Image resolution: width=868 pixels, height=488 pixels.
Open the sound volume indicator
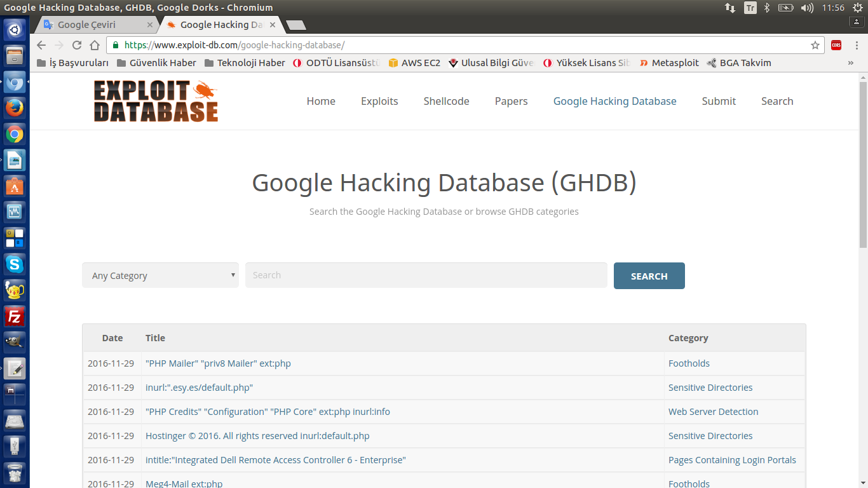pyautogui.click(x=807, y=8)
